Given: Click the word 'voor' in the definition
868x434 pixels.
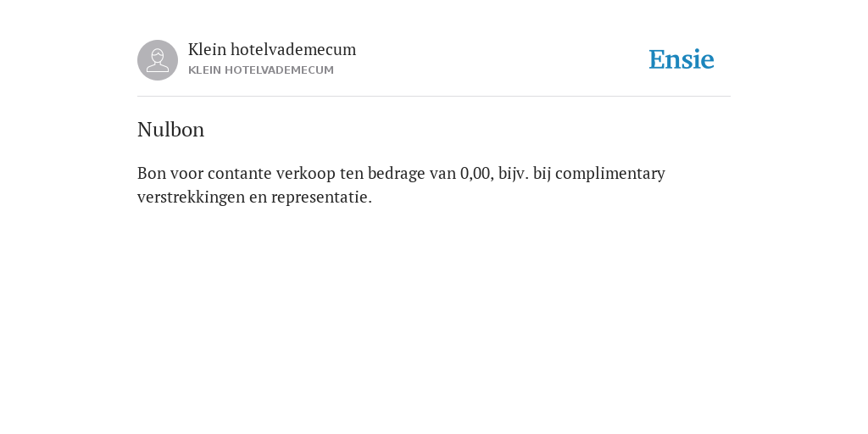Looking at the screenshot, I should pos(186,174).
